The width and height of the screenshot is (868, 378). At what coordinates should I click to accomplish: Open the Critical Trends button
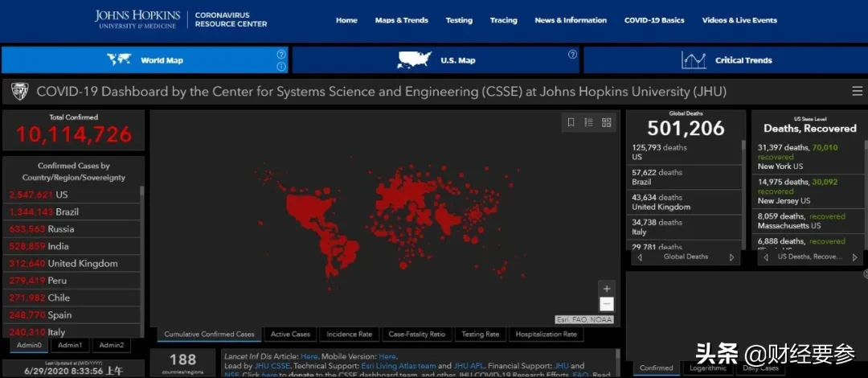click(726, 60)
